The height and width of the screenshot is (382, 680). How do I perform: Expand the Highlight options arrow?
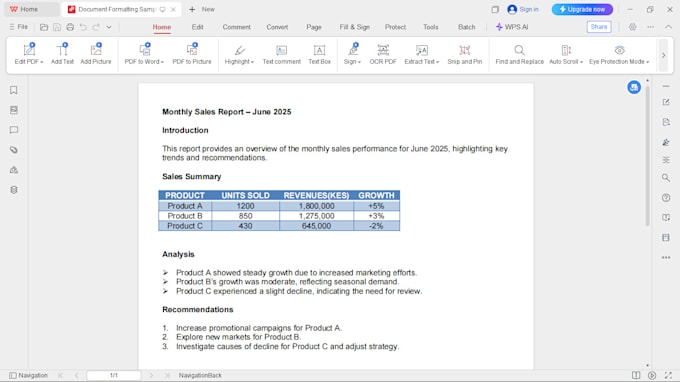tap(252, 62)
